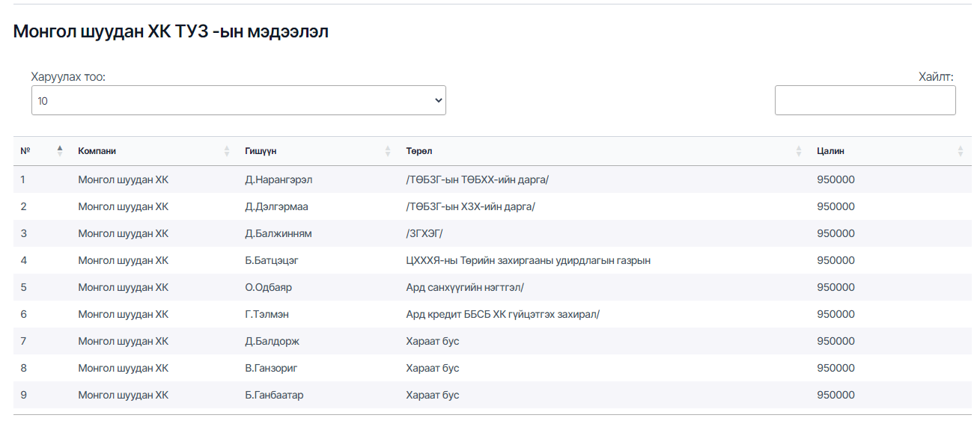The image size is (980, 424).
Task: Click member name Г.Тэлмэн
Action: [x=267, y=314]
